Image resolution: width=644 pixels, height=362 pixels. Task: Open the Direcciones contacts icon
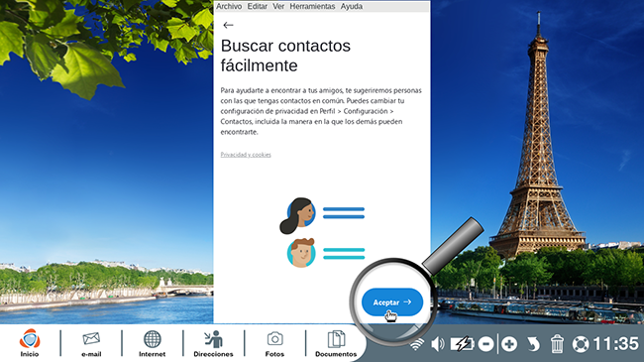tap(213, 343)
